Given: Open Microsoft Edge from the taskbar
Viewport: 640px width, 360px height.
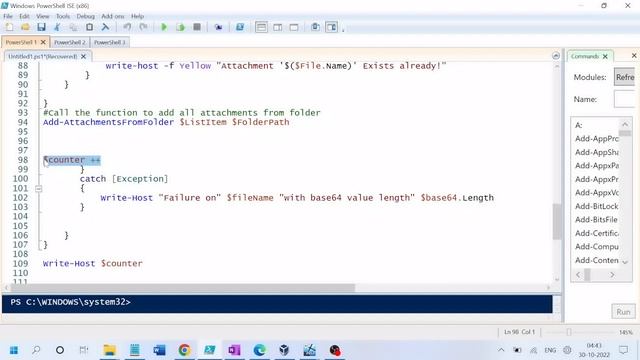Looking at the screenshot, I should 259,350.
